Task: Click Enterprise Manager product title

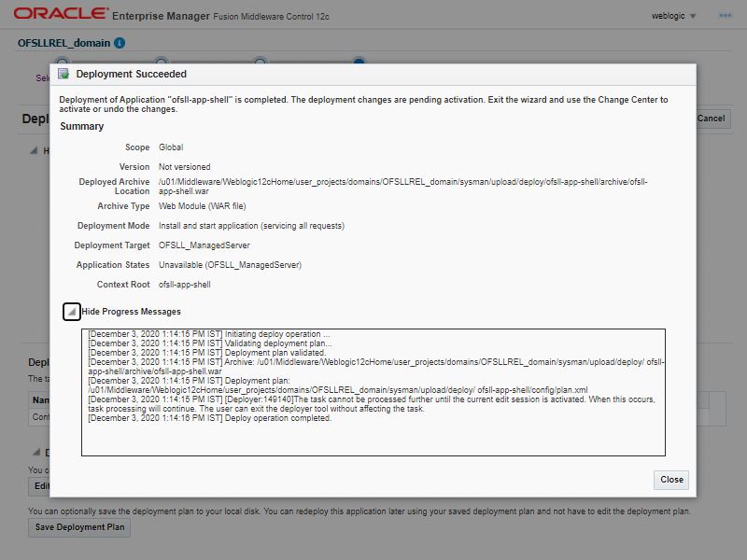Action: 161,16
